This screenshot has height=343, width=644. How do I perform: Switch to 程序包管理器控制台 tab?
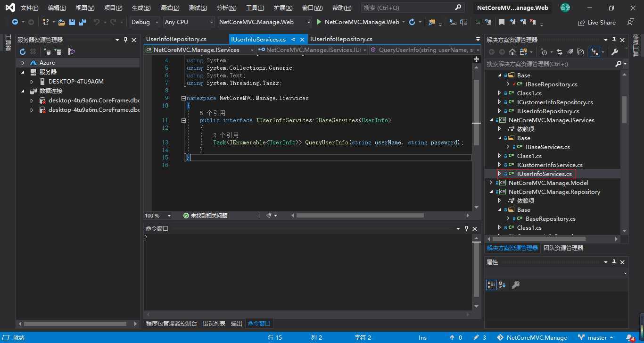click(x=172, y=324)
